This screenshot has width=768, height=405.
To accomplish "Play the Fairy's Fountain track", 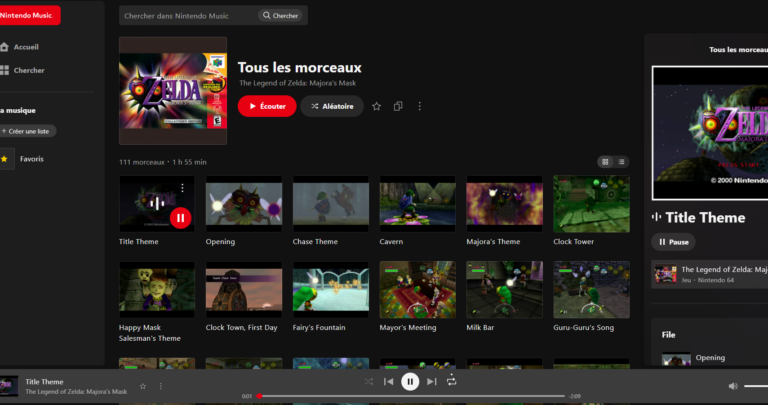I will pos(331,290).
